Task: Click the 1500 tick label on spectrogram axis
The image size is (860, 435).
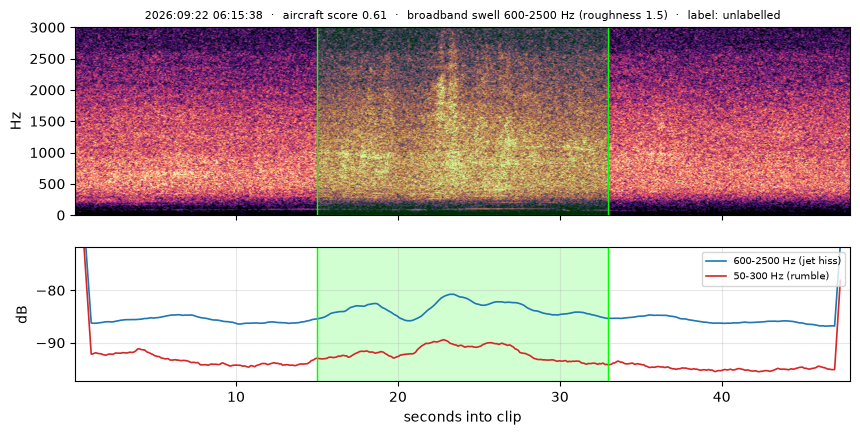Action: point(50,122)
